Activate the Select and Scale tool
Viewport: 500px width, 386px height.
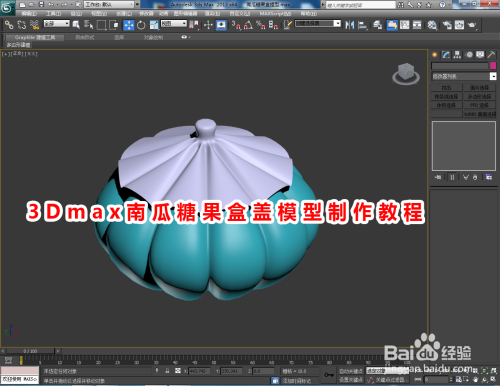(154, 25)
